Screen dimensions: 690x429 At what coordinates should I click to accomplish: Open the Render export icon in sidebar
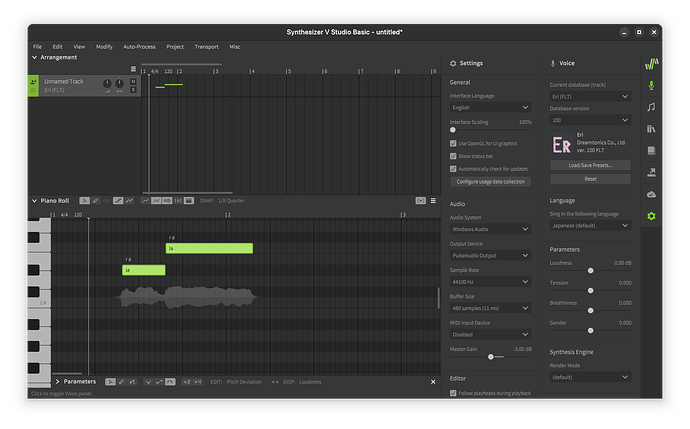pos(651,172)
